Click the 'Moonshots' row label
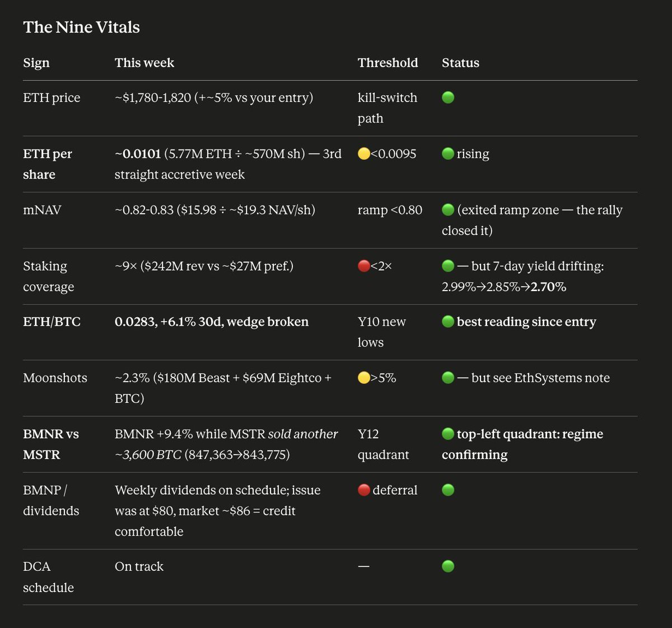The image size is (672, 628). coord(55,378)
